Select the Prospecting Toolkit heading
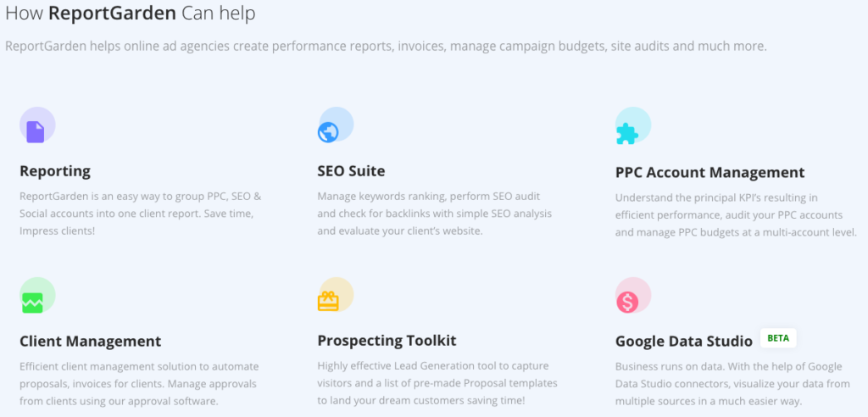 (387, 340)
